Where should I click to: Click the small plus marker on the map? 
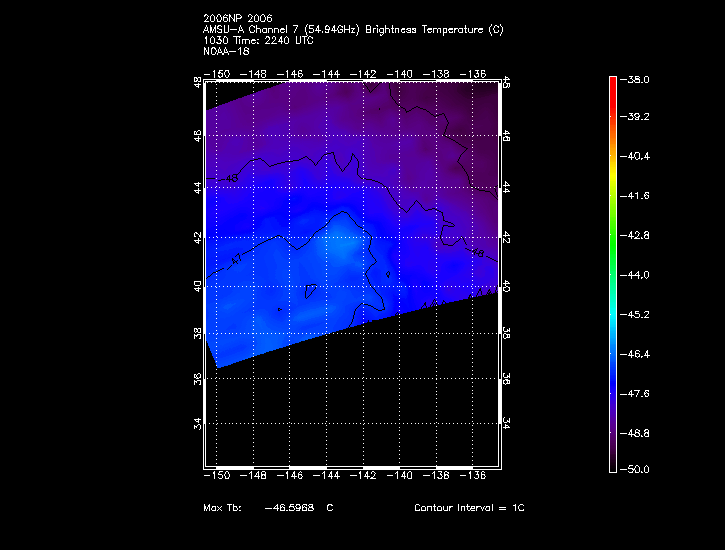(x=279, y=310)
